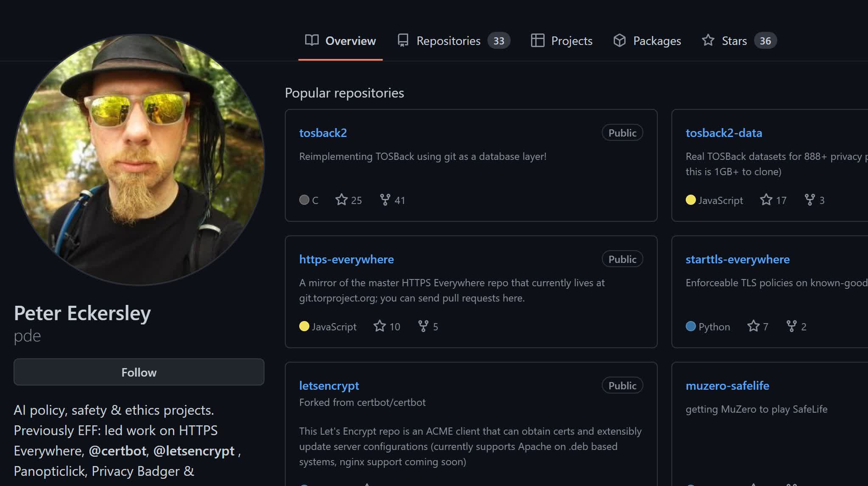Click the star icon on tosback2
The width and height of the screenshot is (868, 486).
(x=341, y=200)
